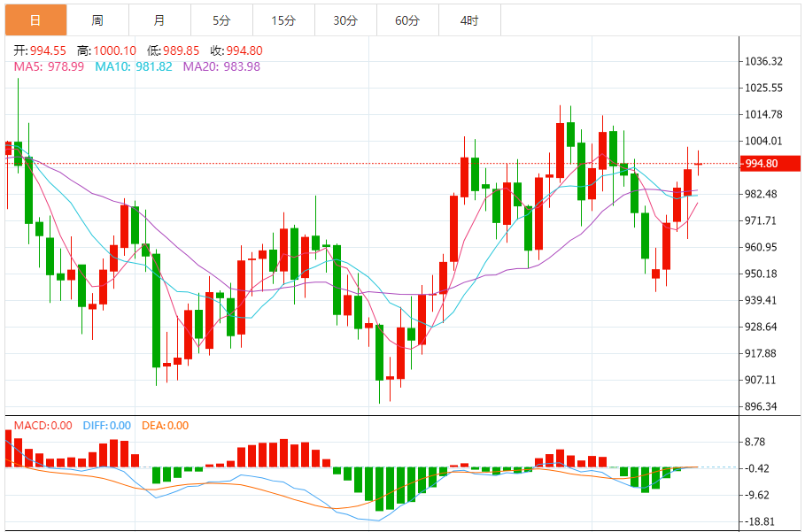Open the 4时 interval tab
The image size is (805, 532).
[x=469, y=20]
